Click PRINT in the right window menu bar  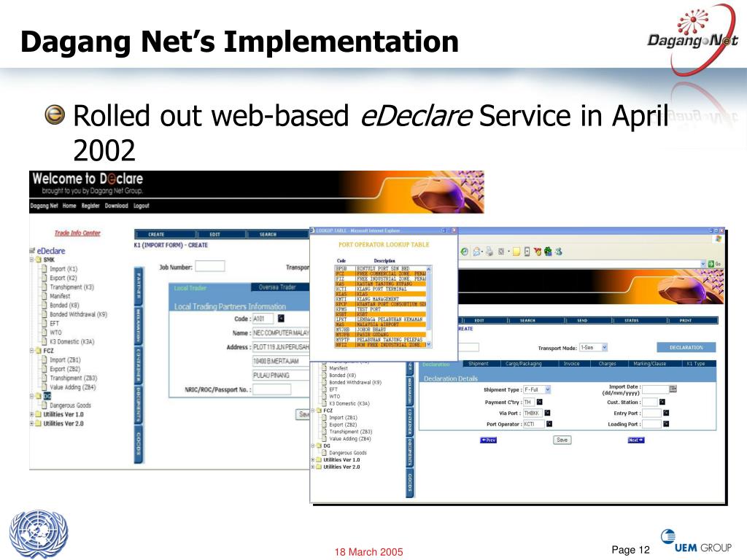pos(686,321)
